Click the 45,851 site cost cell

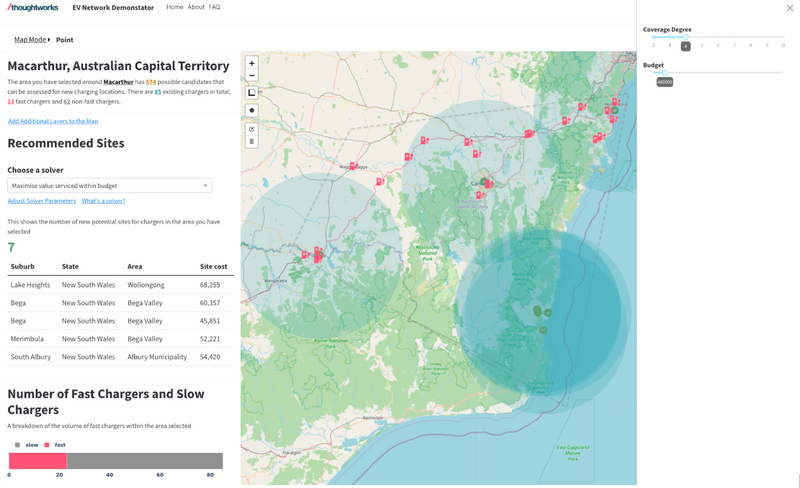click(210, 321)
